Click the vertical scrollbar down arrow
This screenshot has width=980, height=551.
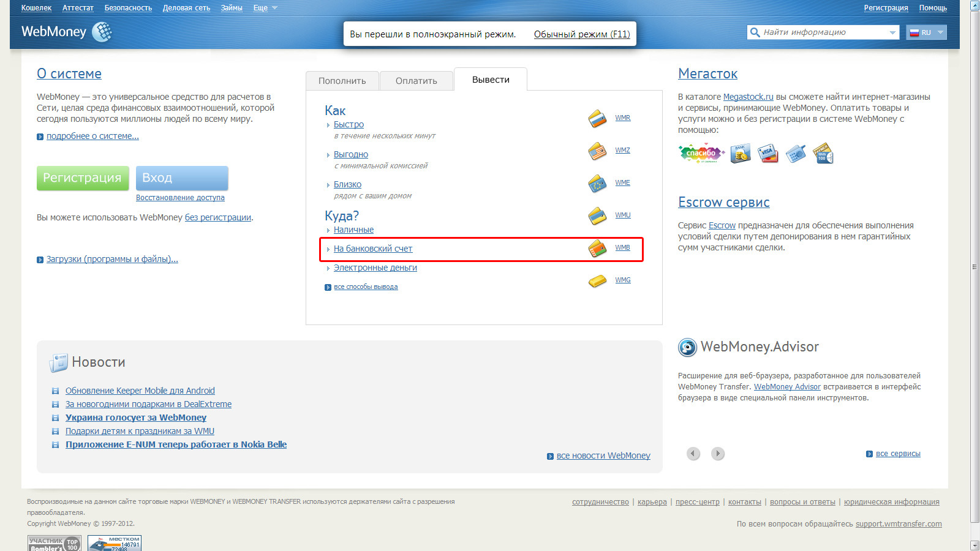click(975, 545)
